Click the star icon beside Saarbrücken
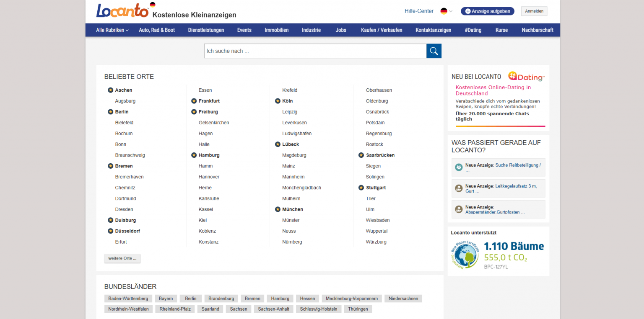Image resolution: width=644 pixels, height=319 pixels. click(x=361, y=155)
